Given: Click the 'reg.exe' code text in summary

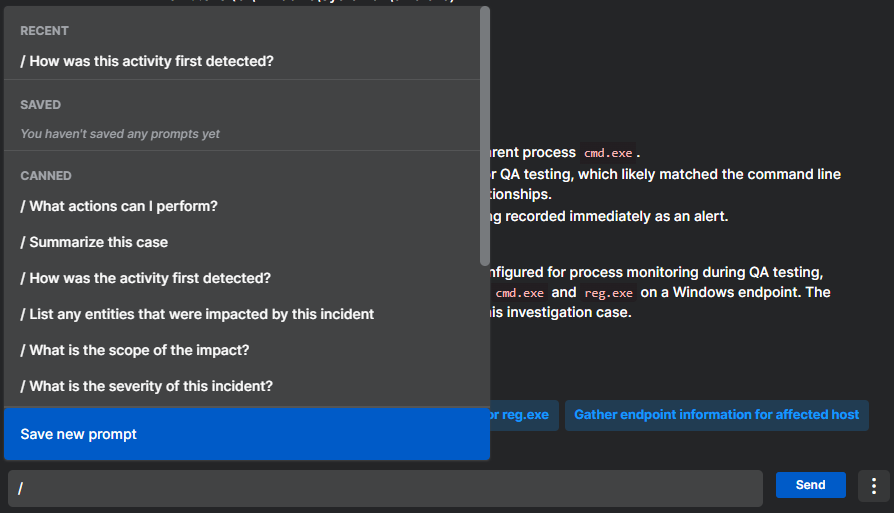Looking at the screenshot, I should click(608, 293).
